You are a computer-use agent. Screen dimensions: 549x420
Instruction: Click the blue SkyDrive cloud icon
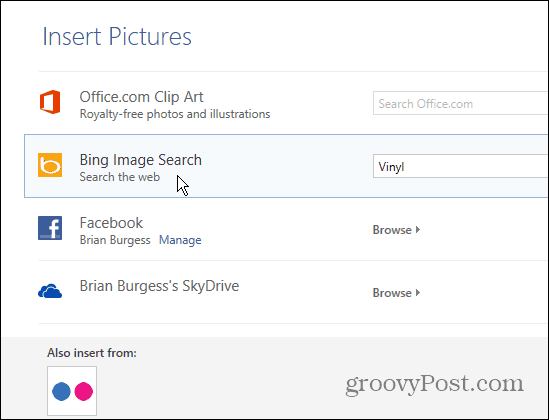point(50,291)
